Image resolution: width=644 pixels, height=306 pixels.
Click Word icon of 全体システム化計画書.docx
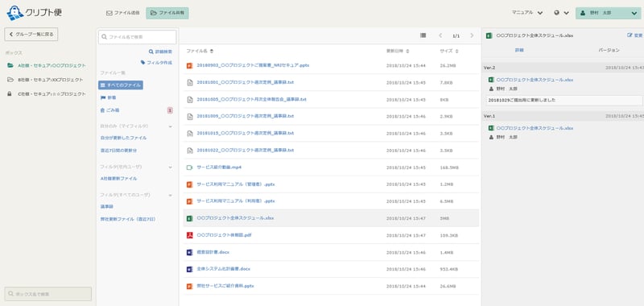click(190, 270)
